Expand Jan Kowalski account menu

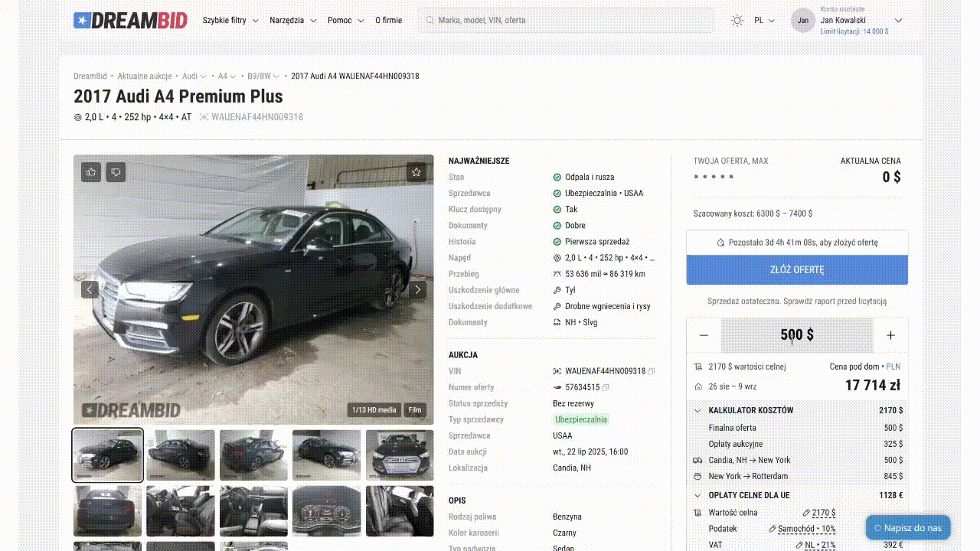click(898, 21)
